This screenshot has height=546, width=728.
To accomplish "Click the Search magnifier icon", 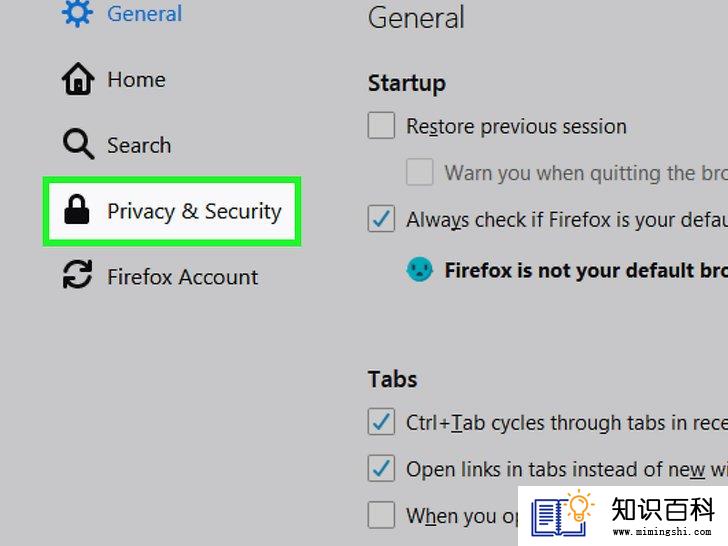I will pyautogui.click(x=78, y=144).
